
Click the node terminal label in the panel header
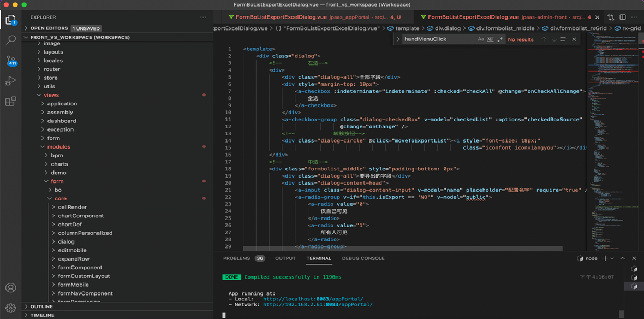coord(587,258)
